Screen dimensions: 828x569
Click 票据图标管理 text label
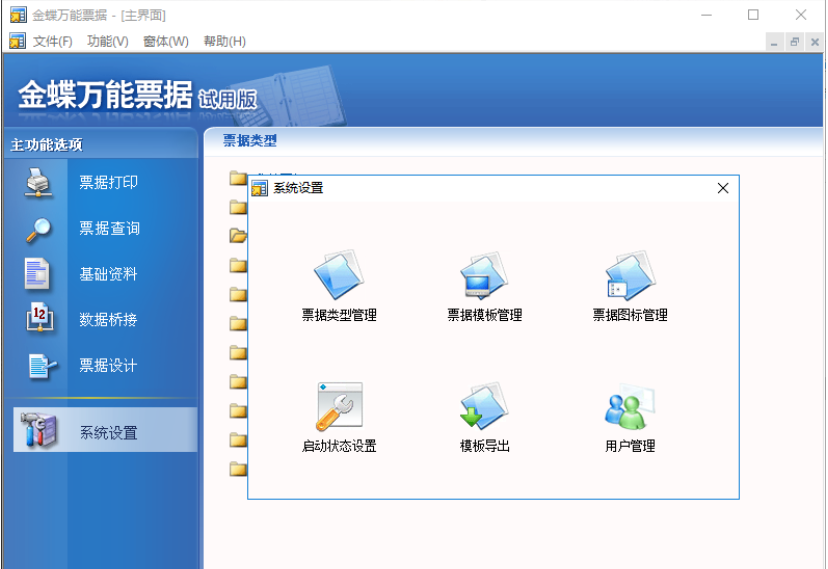pos(630,315)
